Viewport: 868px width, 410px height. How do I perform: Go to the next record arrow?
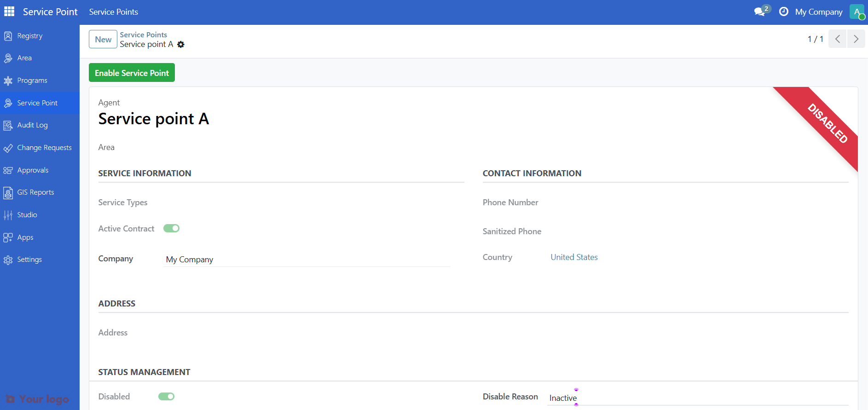[856, 39]
